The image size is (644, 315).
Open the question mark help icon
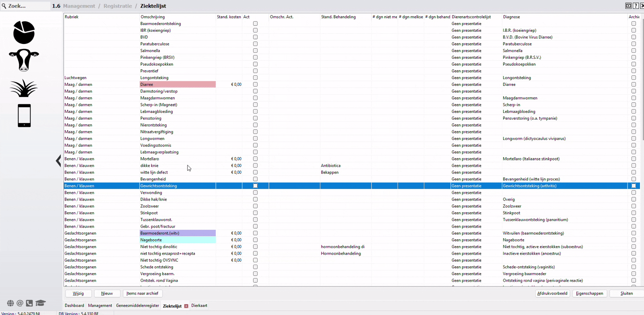coord(636,6)
